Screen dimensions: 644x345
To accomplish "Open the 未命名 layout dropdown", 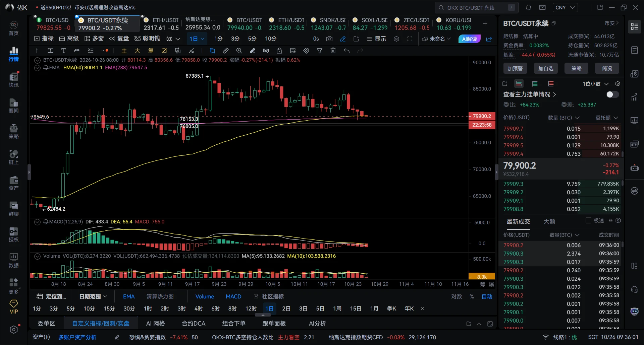I will tap(436, 39).
